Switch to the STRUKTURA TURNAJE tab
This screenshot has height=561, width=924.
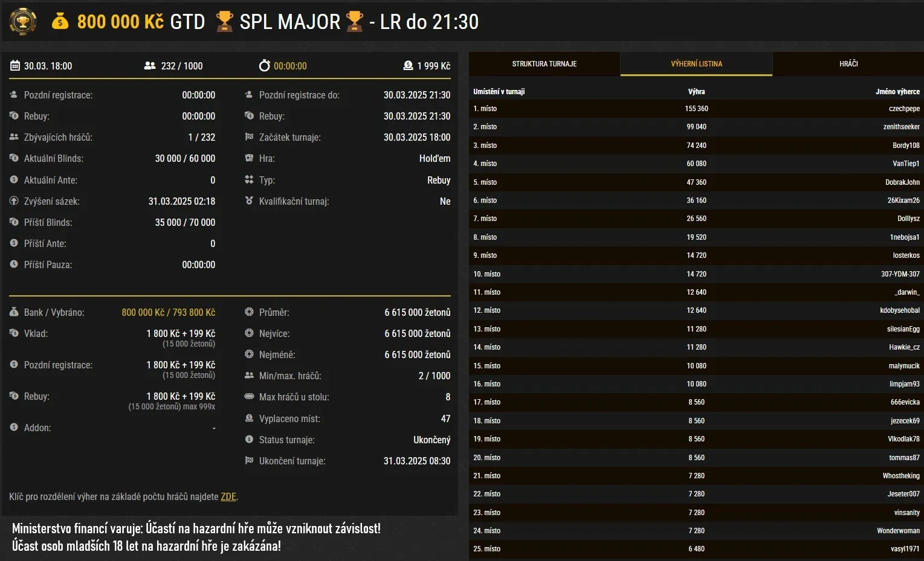pyautogui.click(x=544, y=63)
